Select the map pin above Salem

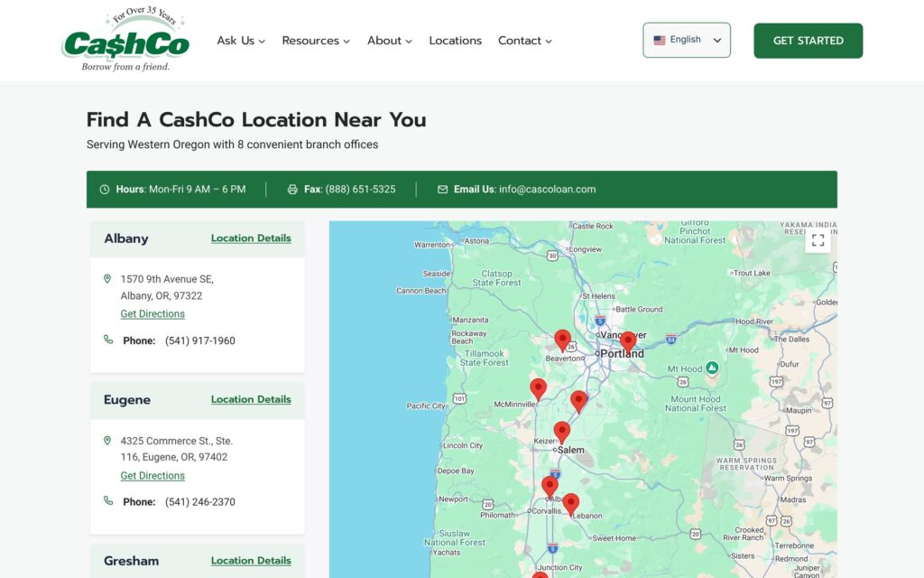pos(562,433)
